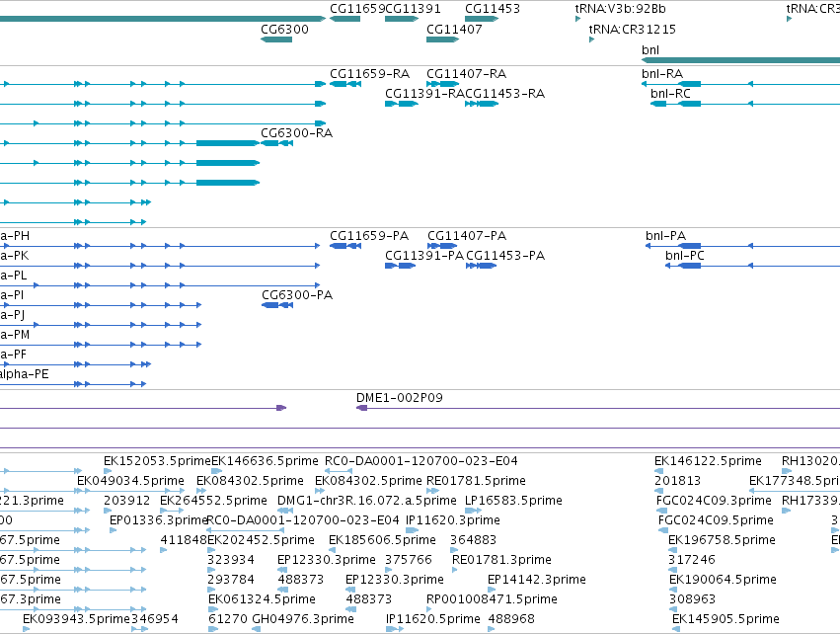Click the DME1-002P09 clone label

[399, 398]
